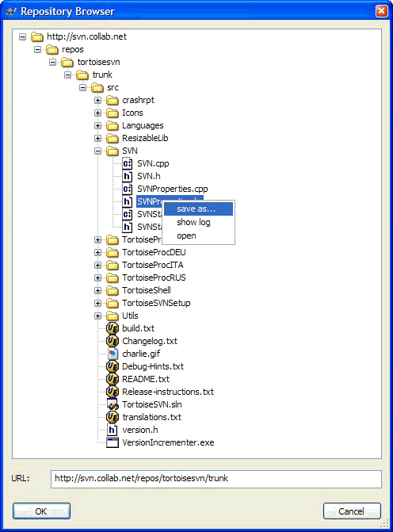Click the charlie.gif image icon
The image size is (393, 532).
pos(113,354)
